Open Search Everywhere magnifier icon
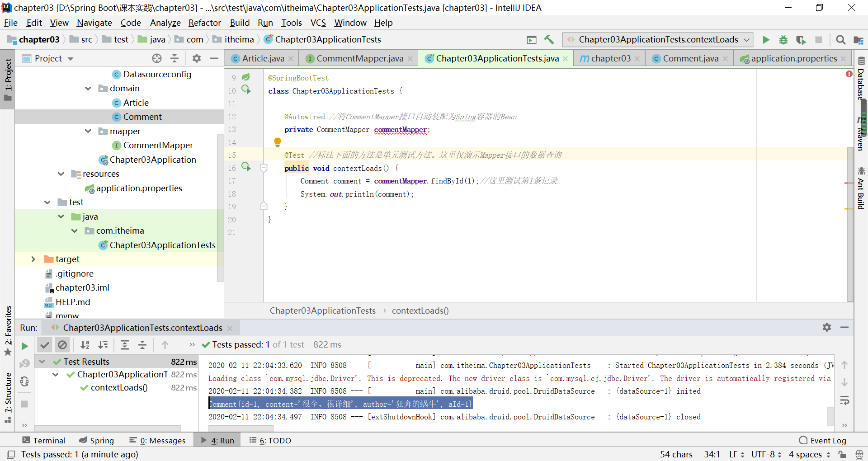Viewport: 868px width, 461px height. (x=841, y=40)
